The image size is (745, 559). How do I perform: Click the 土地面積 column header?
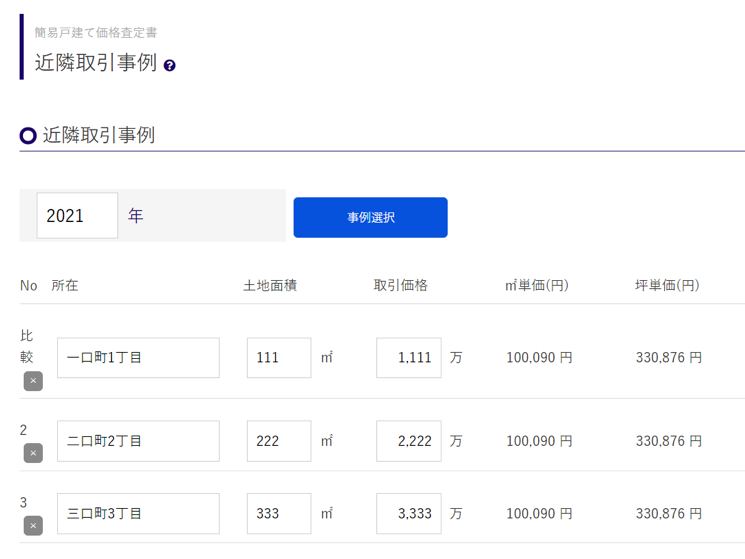[270, 286]
